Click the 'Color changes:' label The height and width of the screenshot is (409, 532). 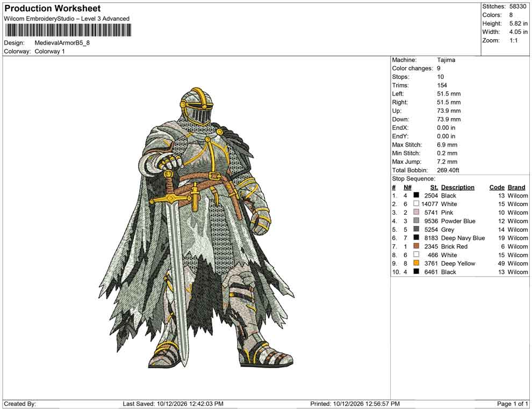[x=413, y=69]
